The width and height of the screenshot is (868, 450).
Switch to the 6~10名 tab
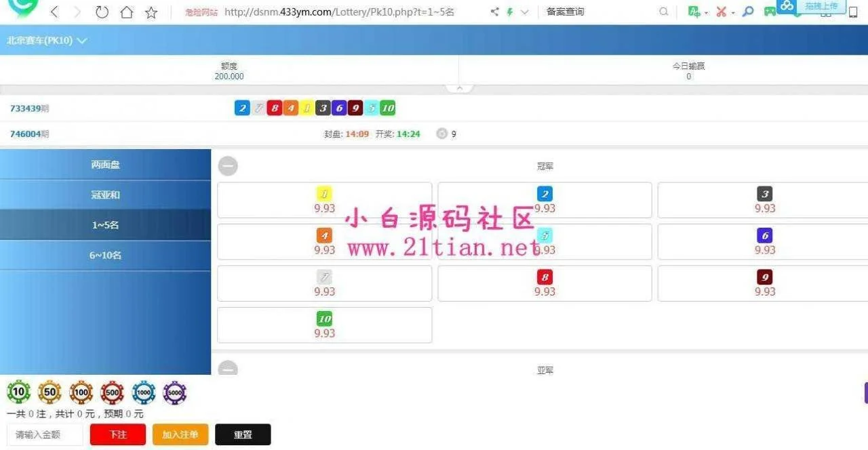105,255
